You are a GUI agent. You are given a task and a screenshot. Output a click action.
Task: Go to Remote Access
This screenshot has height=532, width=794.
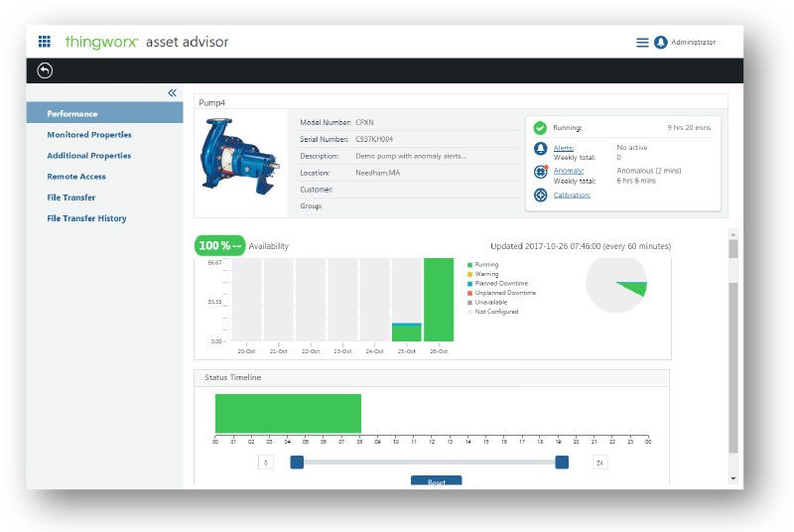coord(76,177)
